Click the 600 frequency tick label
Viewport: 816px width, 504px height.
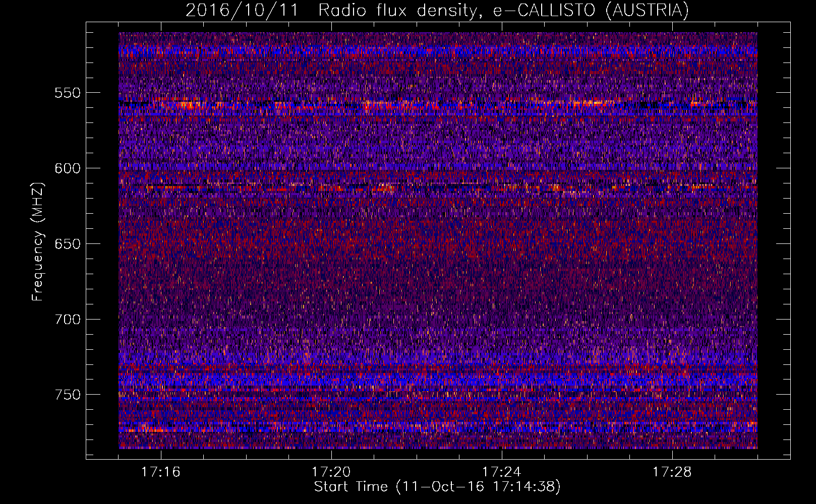pos(68,169)
